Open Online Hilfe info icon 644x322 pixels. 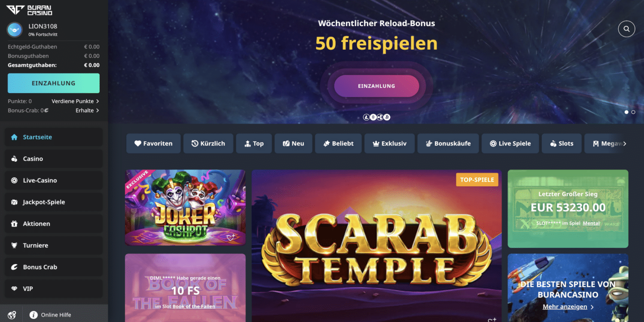click(x=33, y=315)
